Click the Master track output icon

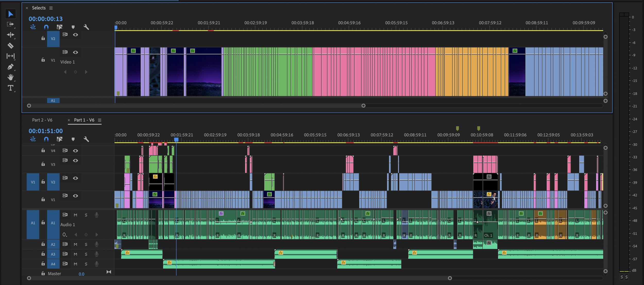point(109,272)
